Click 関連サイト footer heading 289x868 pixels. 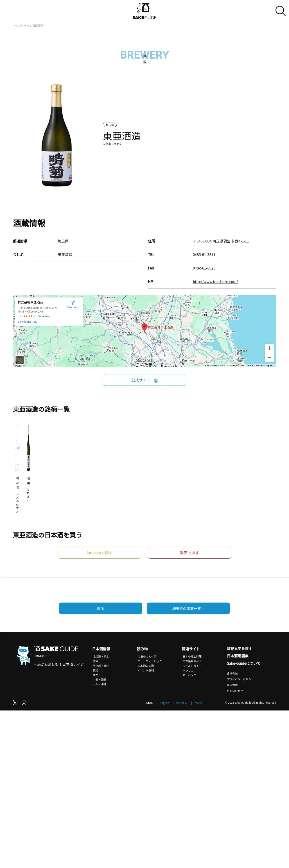191,649
